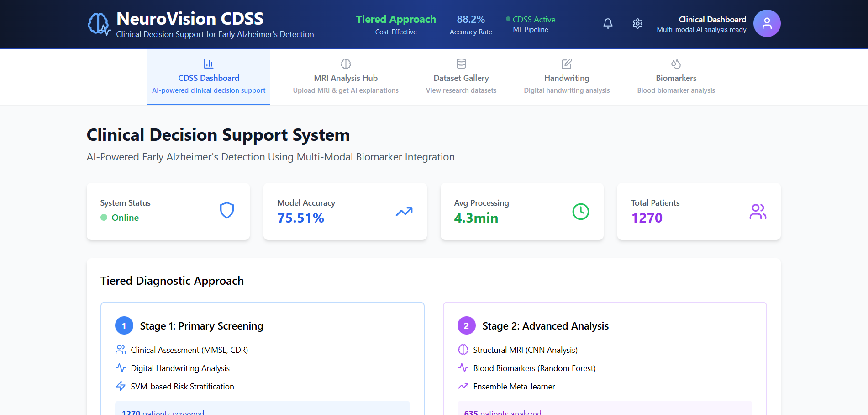Click the Clinical Decision Support System heading
Viewport: 868px width, 415px height.
218,135
